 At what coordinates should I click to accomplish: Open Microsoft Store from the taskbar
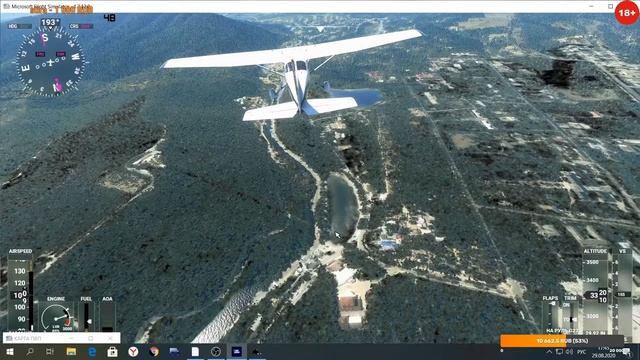112,352
